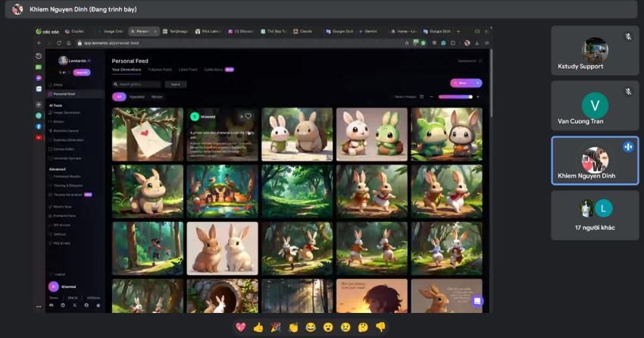
Task: Expand the 17 người khác participants tile
Action: point(595,215)
